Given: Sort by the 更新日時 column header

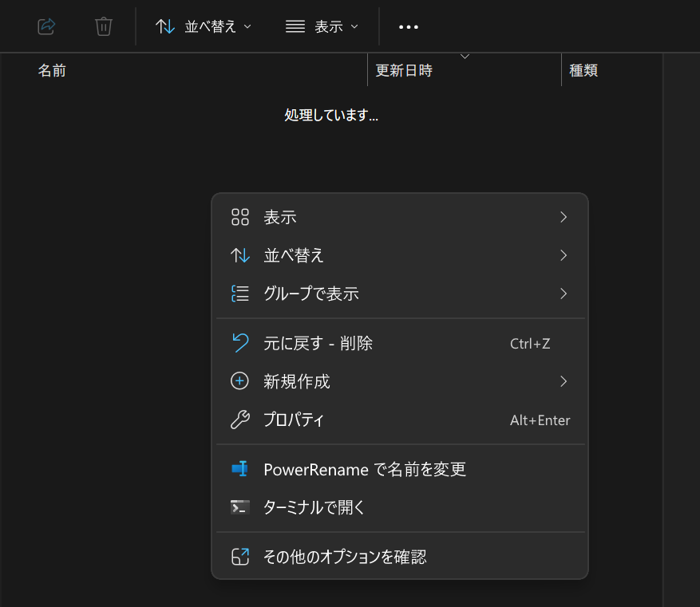Looking at the screenshot, I should pos(404,70).
